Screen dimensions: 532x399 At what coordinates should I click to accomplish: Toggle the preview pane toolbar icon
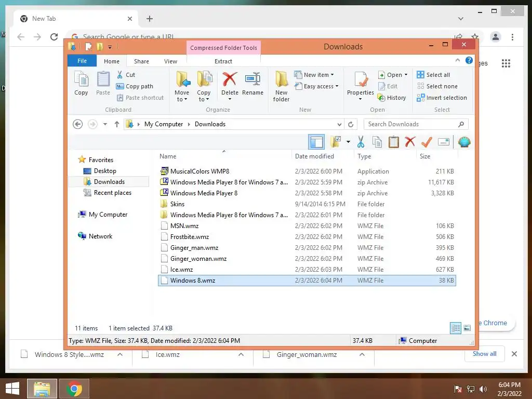point(316,142)
